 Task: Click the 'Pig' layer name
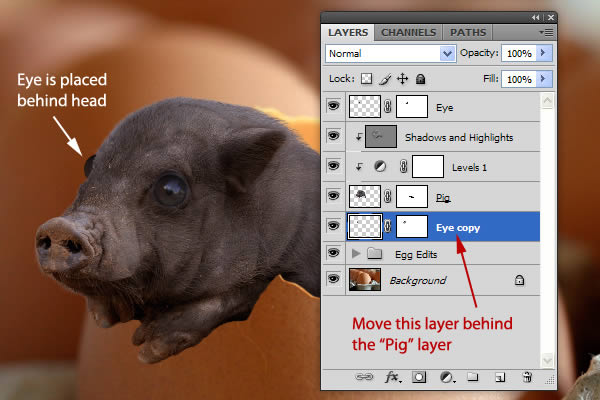point(443,198)
